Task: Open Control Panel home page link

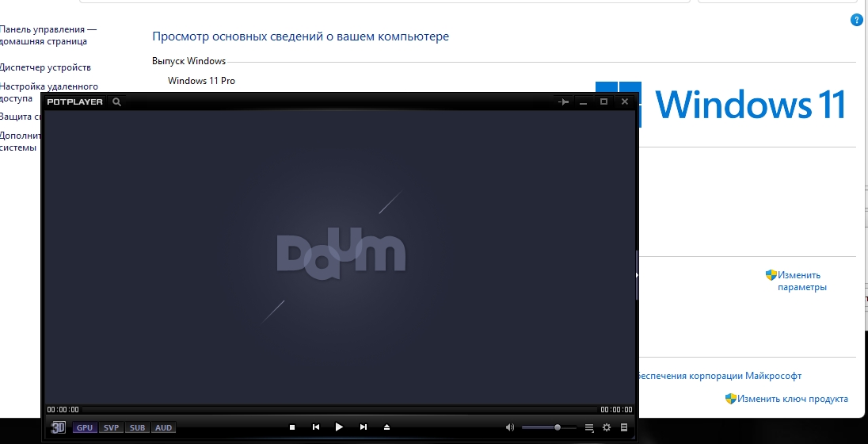Action: pyautogui.click(x=48, y=36)
